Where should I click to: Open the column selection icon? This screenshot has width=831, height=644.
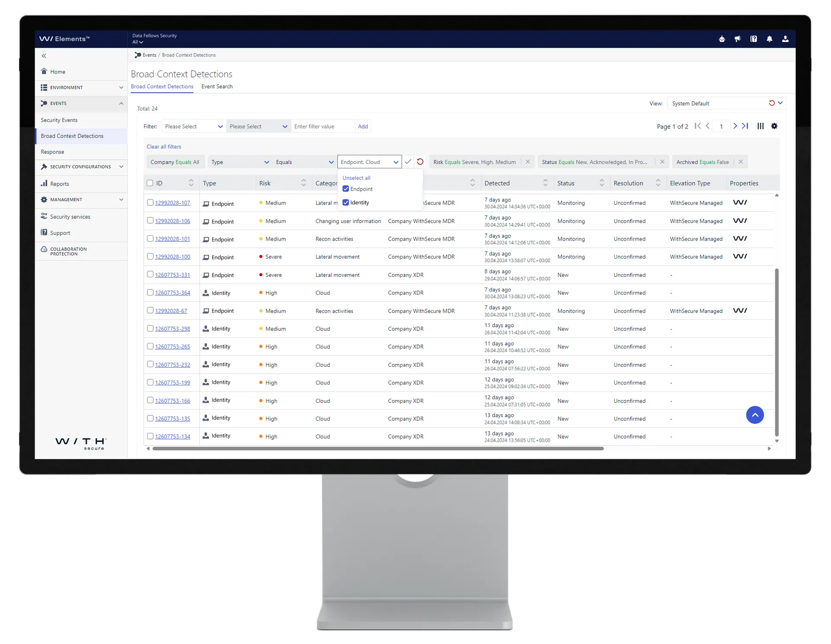coord(760,126)
